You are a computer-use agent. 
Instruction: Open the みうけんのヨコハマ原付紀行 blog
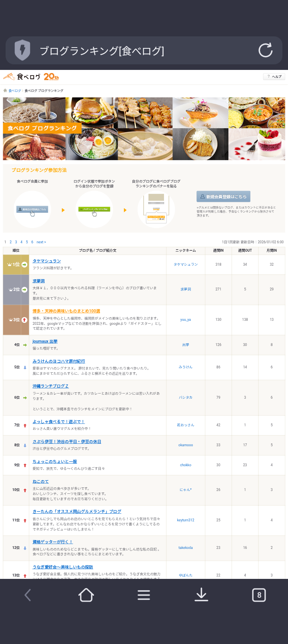59,361
